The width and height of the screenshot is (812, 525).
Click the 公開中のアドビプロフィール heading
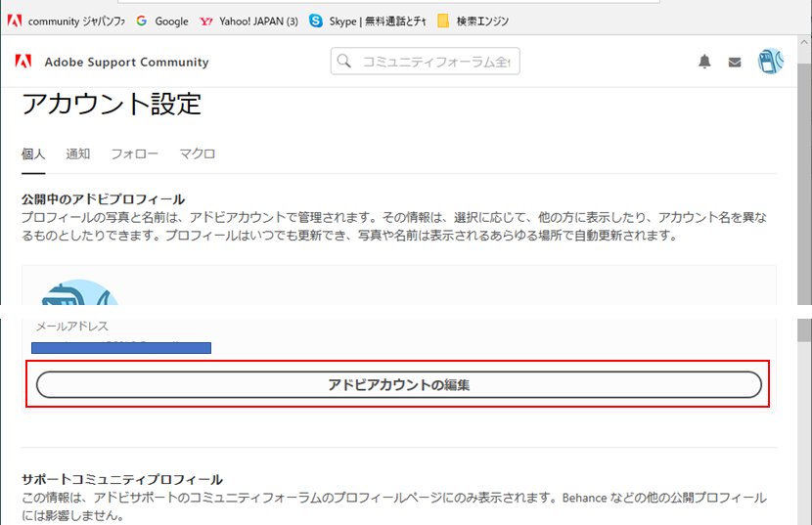click(103, 199)
